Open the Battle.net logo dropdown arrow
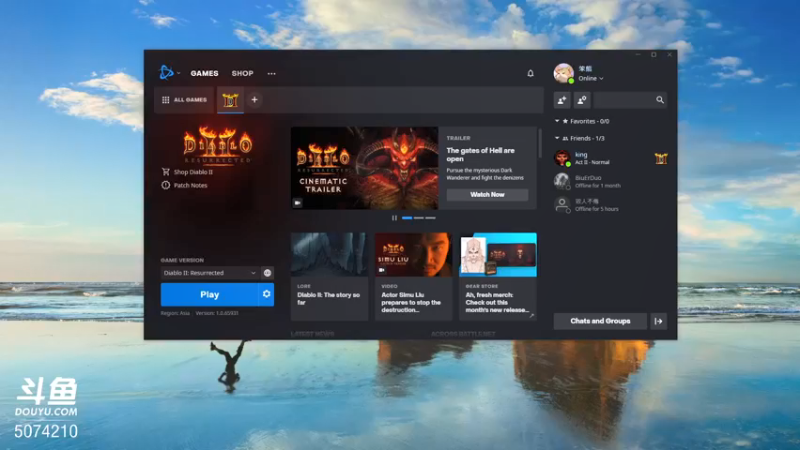The width and height of the screenshot is (800, 450). [179, 73]
